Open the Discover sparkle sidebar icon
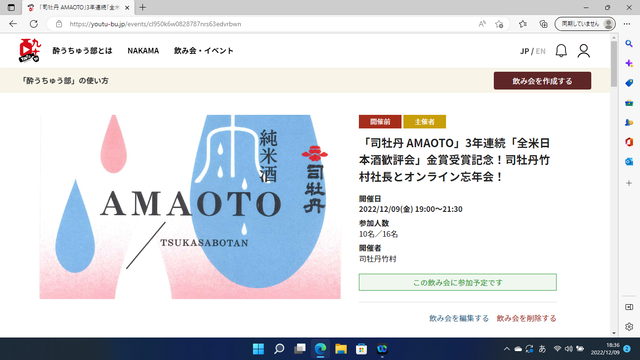Viewport: 640px width, 360px height. tap(629, 63)
